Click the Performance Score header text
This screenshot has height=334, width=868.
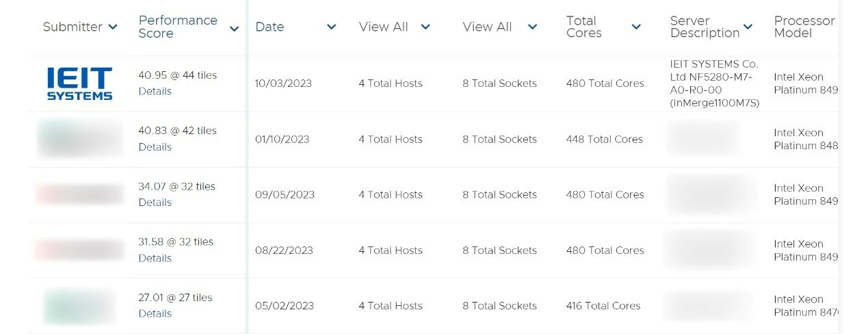(x=178, y=27)
